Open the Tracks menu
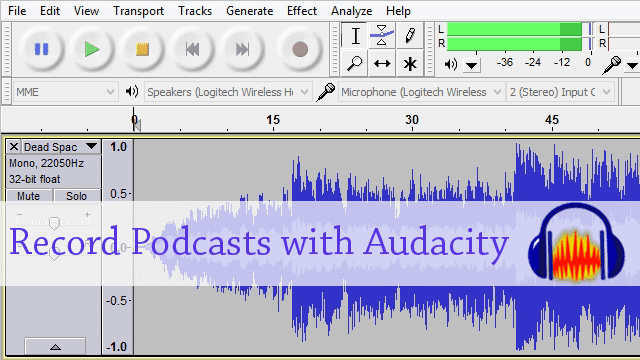 pos(195,11)
